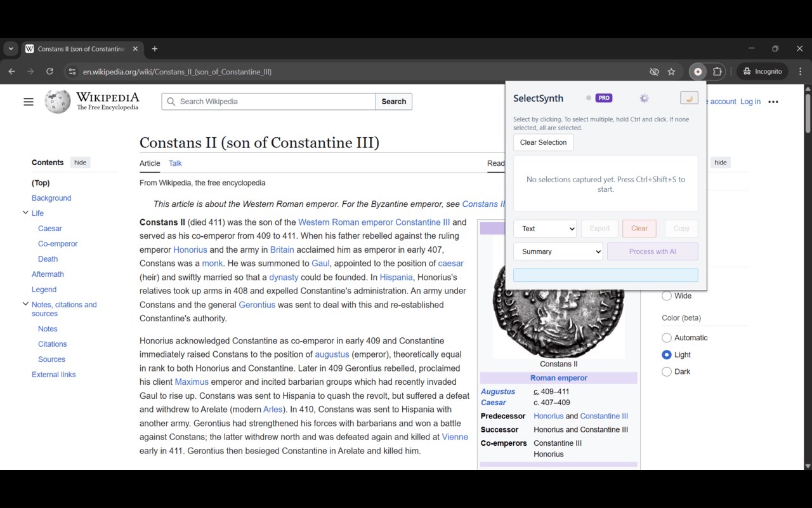Viewport: 812px width, 508px height.
Task: Click the PRO badge in SelectSynth
Action: 604,98
